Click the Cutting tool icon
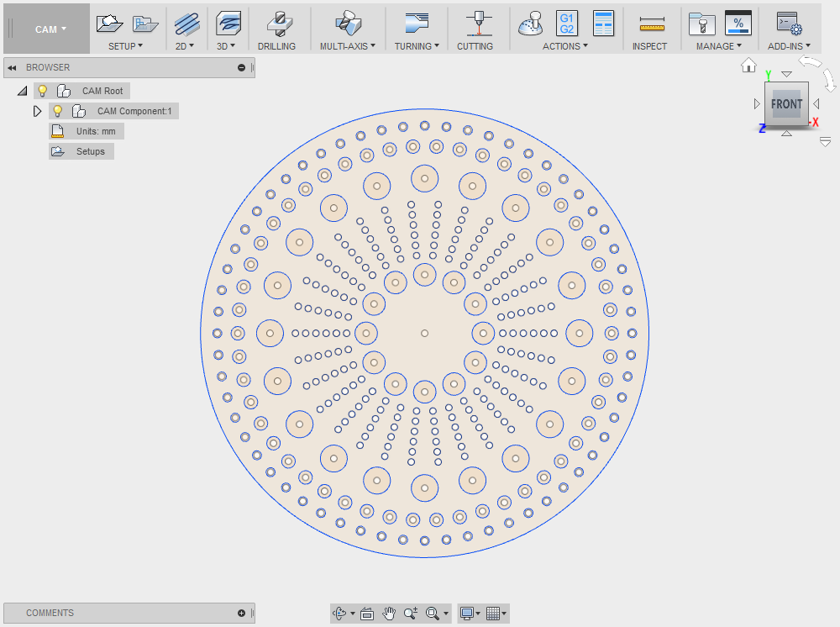 [x=480, y=23]
